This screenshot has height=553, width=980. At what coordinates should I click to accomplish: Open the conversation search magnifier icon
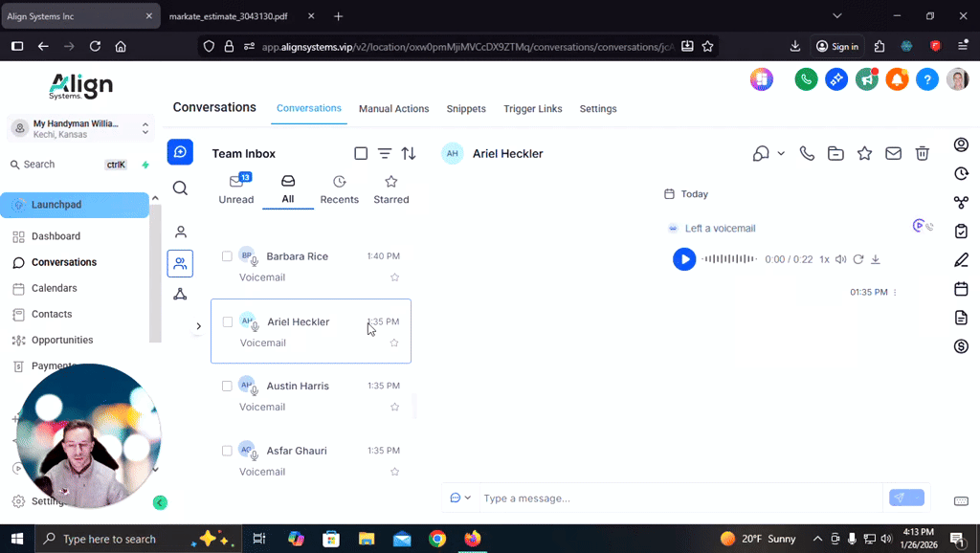180,188
